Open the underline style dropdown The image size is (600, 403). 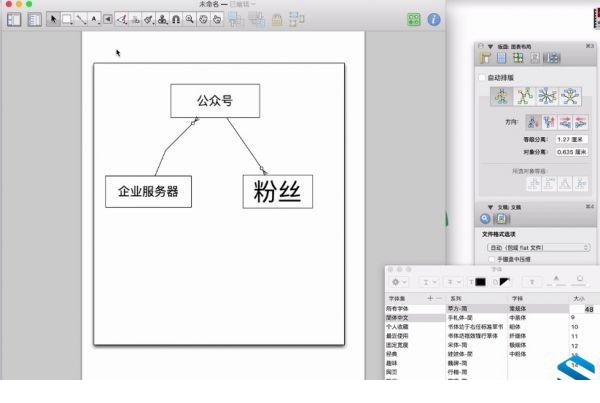(429, 282)
